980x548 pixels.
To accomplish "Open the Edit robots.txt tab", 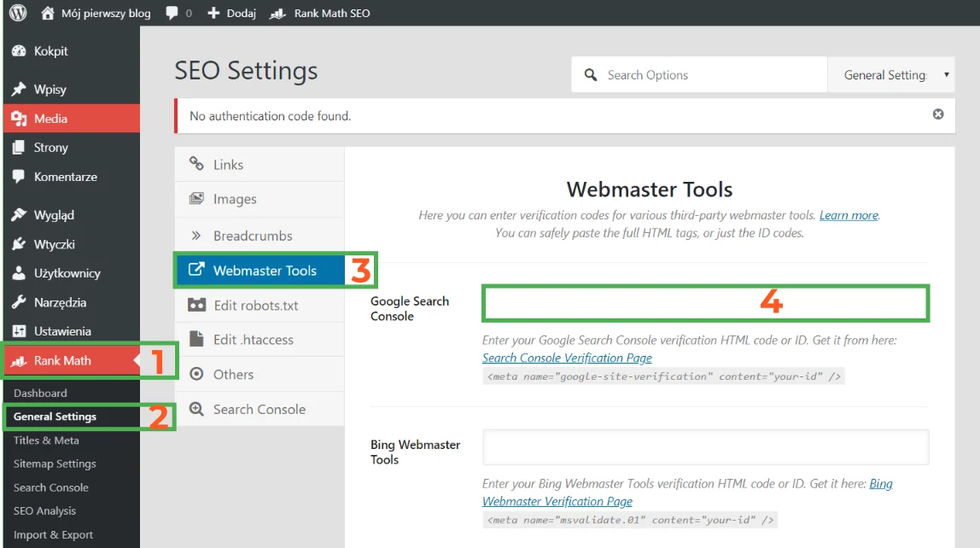I will (260, 305).
